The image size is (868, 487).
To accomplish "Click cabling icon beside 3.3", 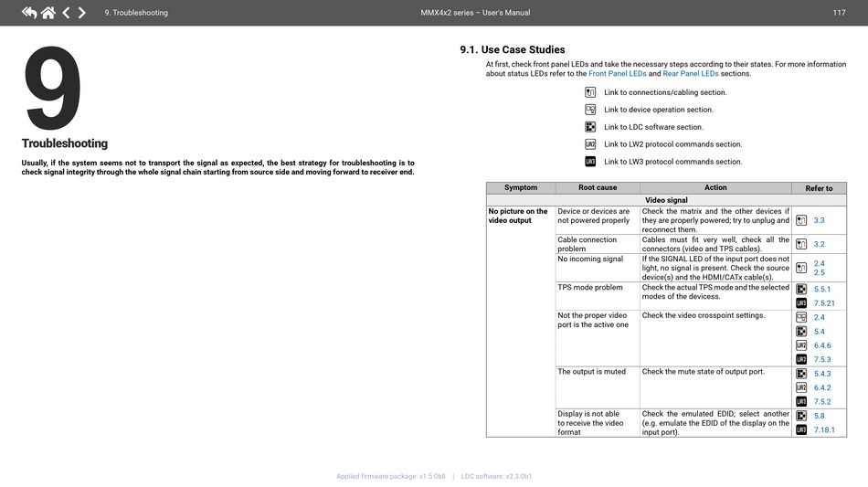I will point(801,220).
